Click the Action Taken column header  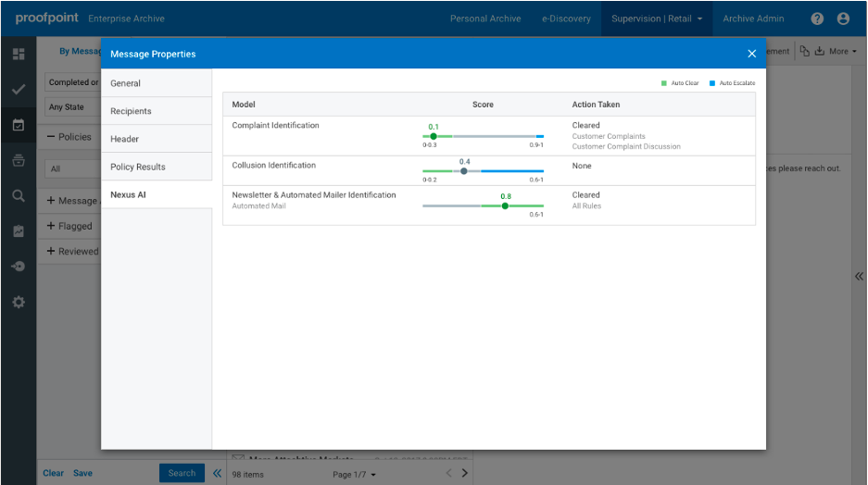[x=596, y=105]
